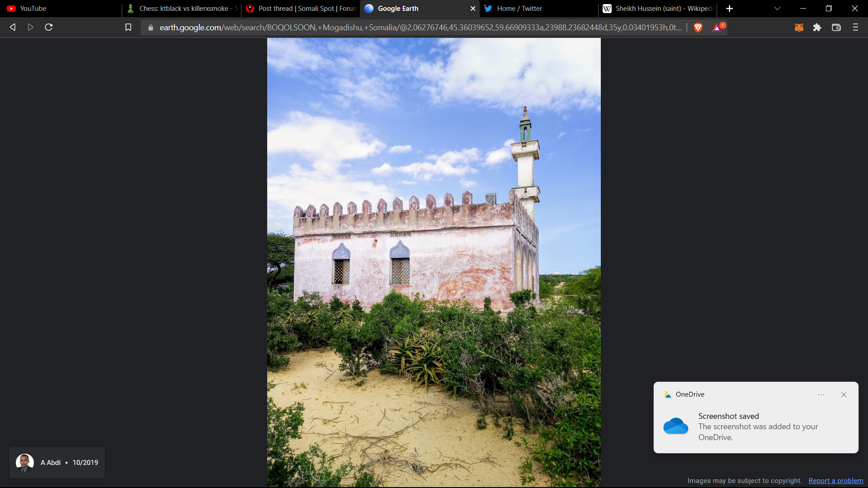Switch to the Sheikh Hussein Wikipedia tab
Viewport: 868px width, 488px height.
coord(659,9)
